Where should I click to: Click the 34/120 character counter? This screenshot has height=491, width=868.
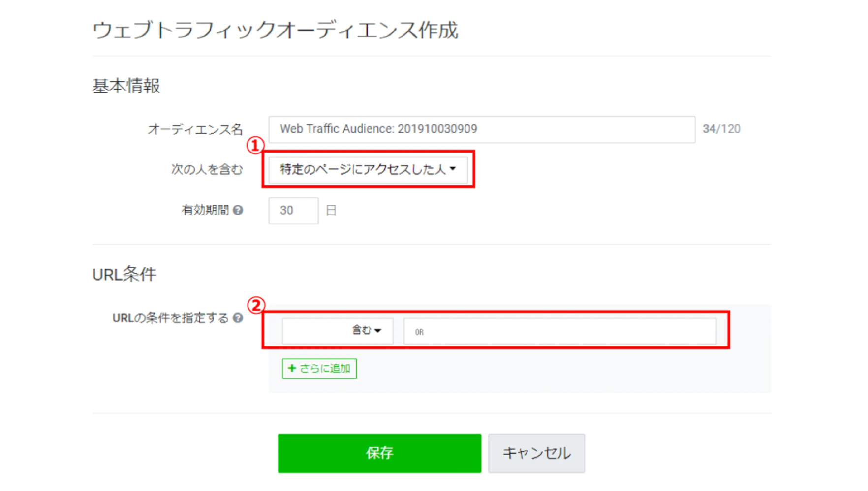pos(721,129)
